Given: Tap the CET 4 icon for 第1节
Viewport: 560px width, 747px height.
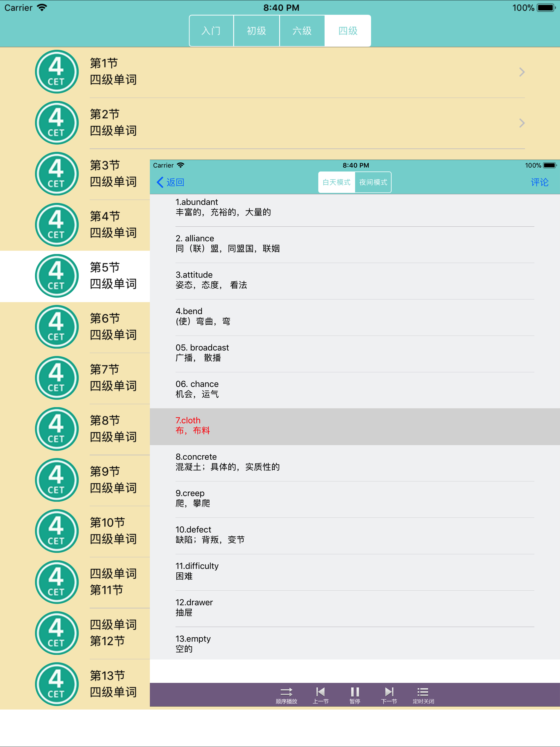Looking at the screenshot, I should (57, 72).
